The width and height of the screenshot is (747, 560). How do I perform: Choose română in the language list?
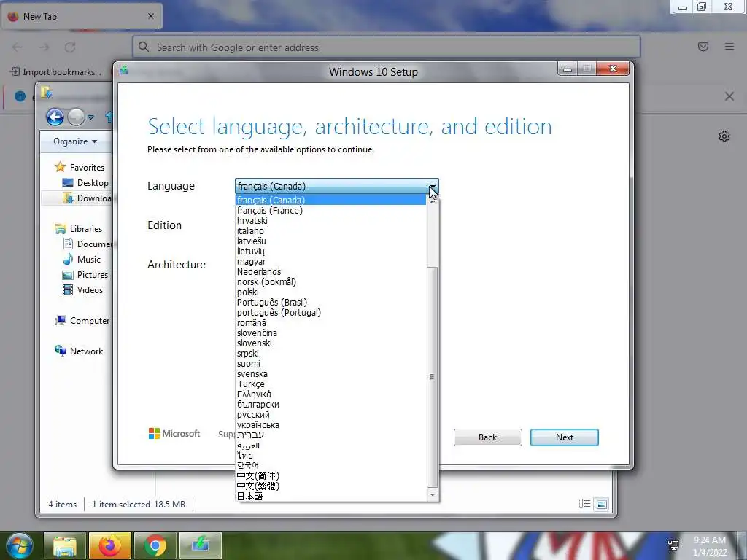click(331, 323)
